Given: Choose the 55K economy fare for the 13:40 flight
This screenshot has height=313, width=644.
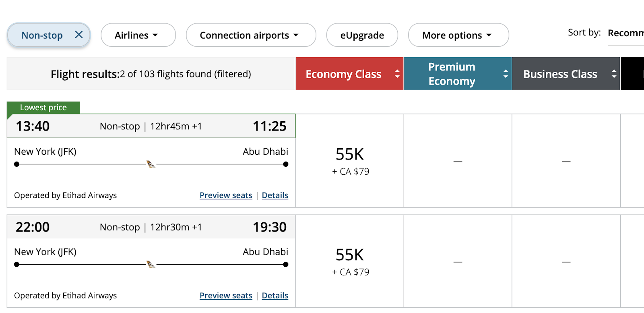Looking at the screenshot, I should 350,161.
